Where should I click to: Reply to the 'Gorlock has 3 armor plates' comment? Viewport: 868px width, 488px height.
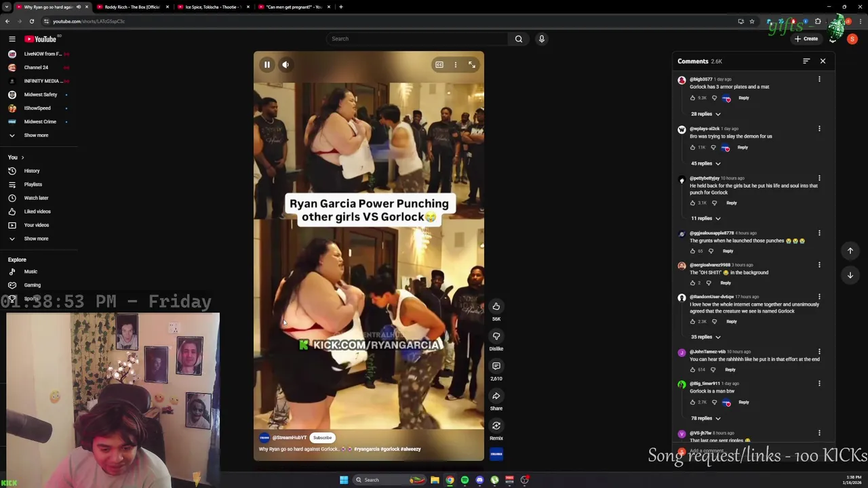(744, 98)
